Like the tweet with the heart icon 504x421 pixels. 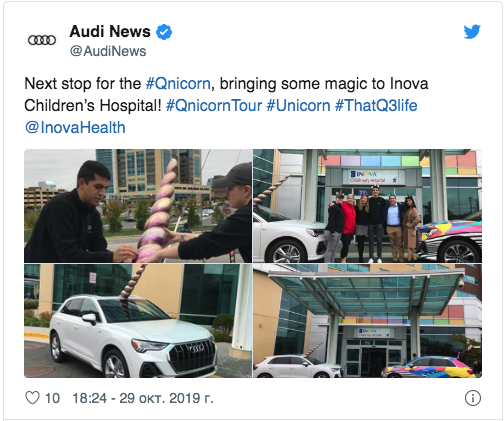[x=32, y=398]
